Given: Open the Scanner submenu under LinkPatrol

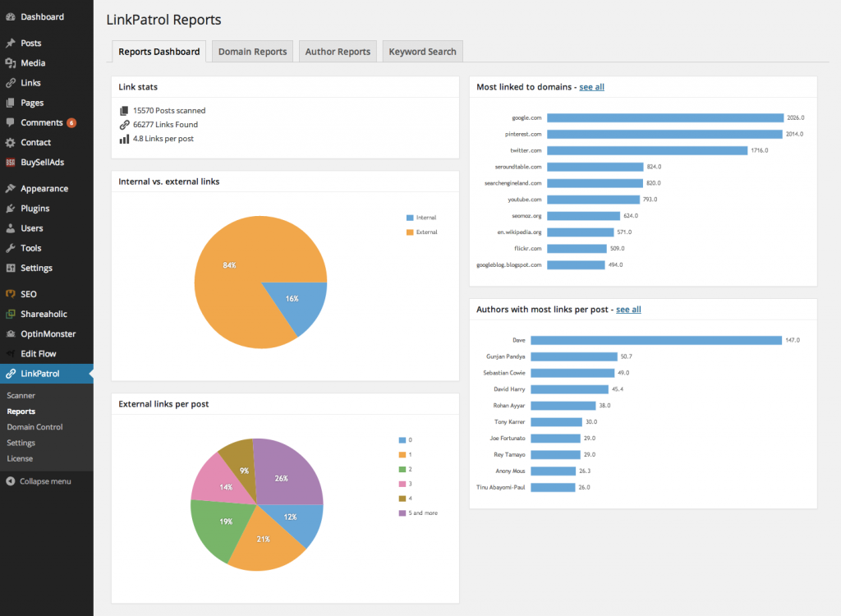Looking at the screenshot, I should click(21, 396).
